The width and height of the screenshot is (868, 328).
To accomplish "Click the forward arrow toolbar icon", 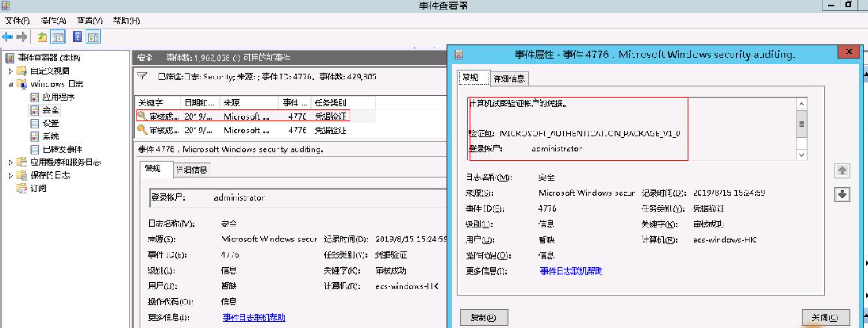I will point(22,36).
